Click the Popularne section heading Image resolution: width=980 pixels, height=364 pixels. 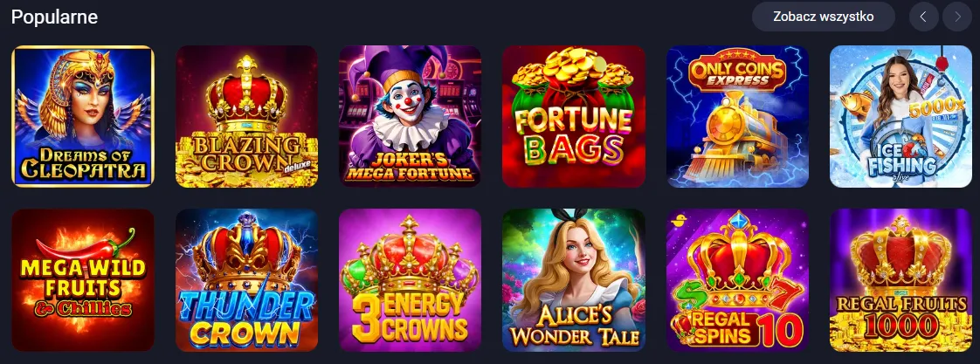(x=54, y=17)
